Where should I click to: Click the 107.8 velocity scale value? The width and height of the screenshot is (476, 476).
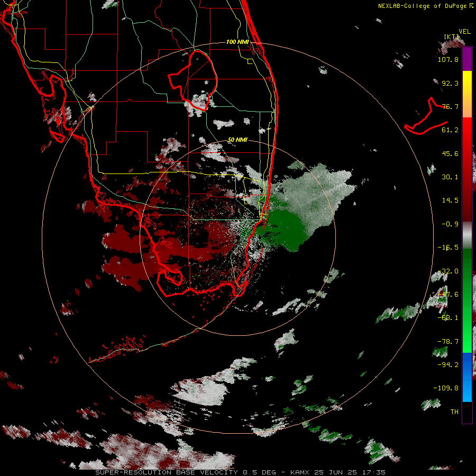[x=448, y=59]
